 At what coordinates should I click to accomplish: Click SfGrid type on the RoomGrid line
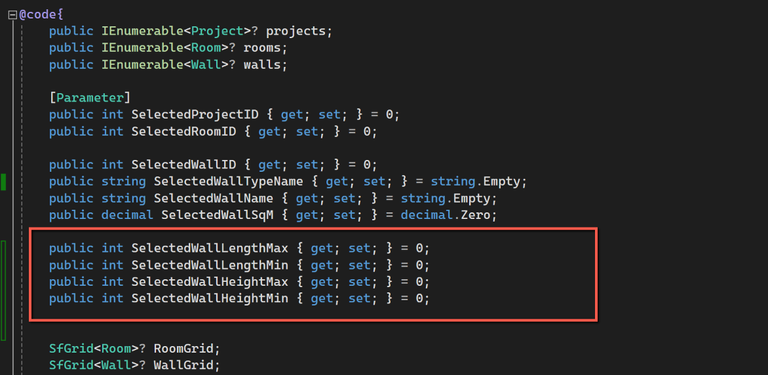pos(71,349)
